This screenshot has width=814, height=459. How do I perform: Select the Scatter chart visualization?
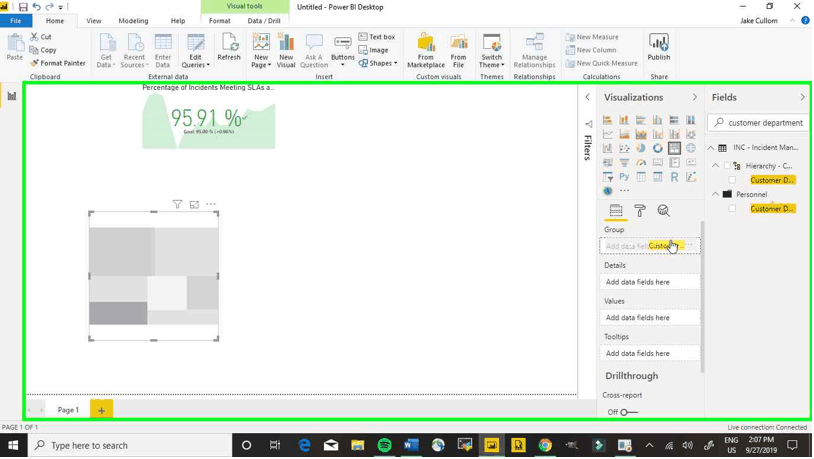[x=624, y=148]
